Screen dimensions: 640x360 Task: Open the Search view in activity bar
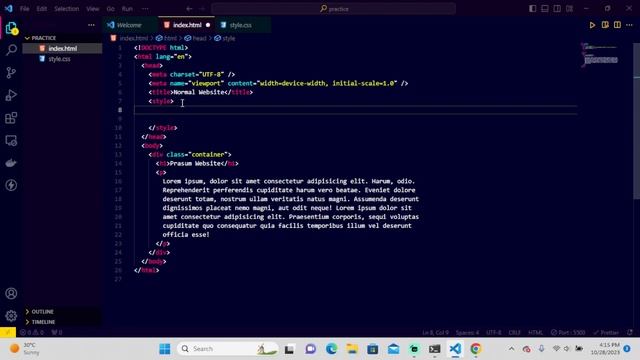(x=11, y=50)
